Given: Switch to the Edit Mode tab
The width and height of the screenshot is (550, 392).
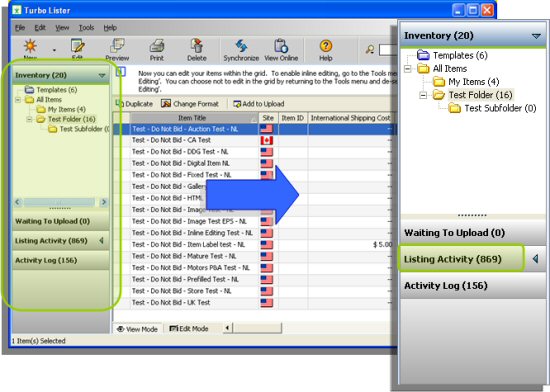Looking at the screenshot, I should 189,329.
